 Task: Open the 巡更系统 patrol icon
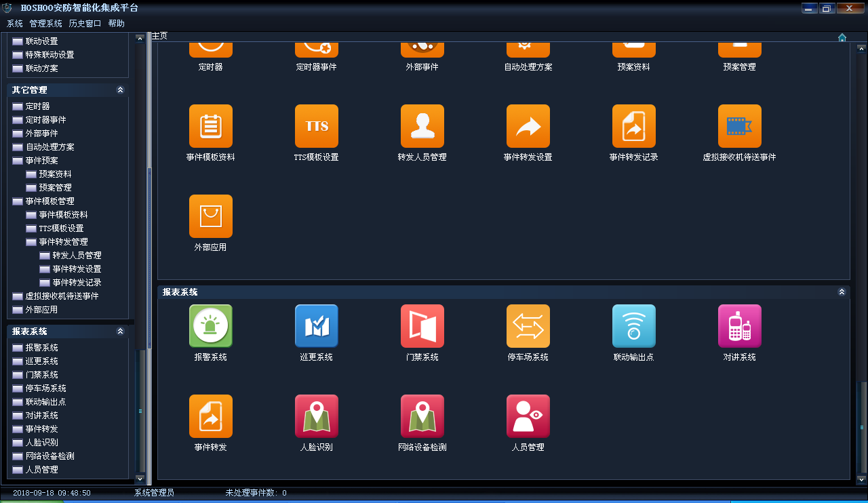316,326
